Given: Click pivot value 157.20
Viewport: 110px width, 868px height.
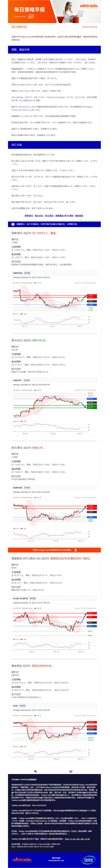Looking at the screenshot, I should coord(14,350).
